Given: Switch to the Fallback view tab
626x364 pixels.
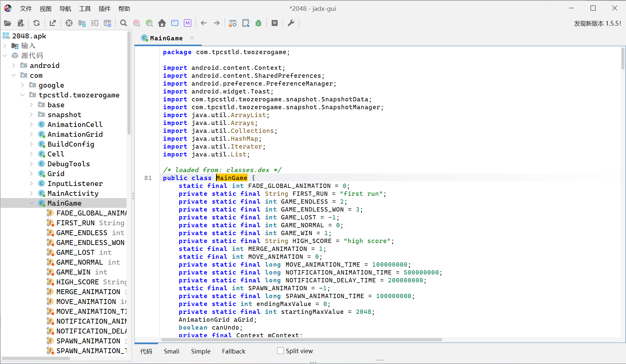Looking at the screenshot, I should pyautogui.click(x=233, y=351).
